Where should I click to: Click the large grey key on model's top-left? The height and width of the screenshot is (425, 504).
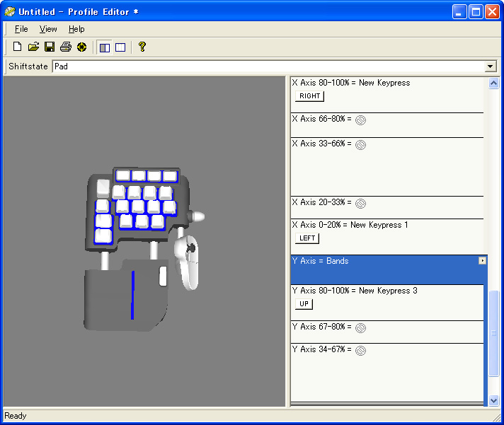click(x=103, y=188)
